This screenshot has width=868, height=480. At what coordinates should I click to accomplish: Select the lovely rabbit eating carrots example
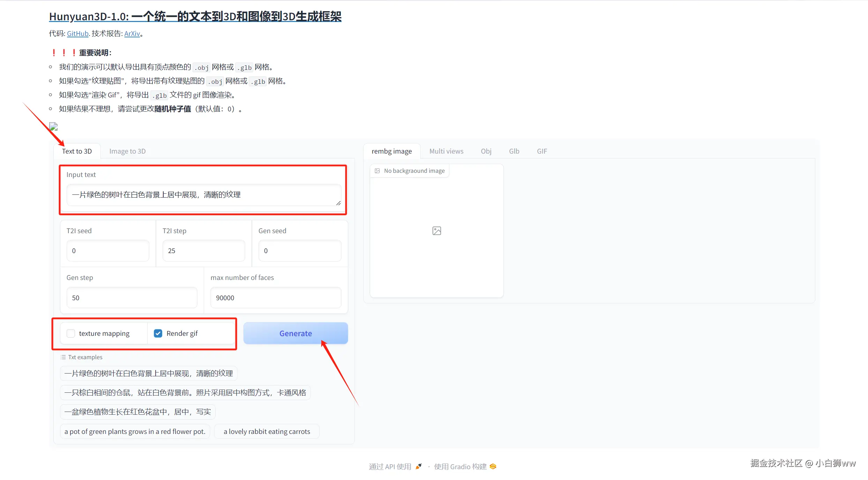[x=267, y=431]
